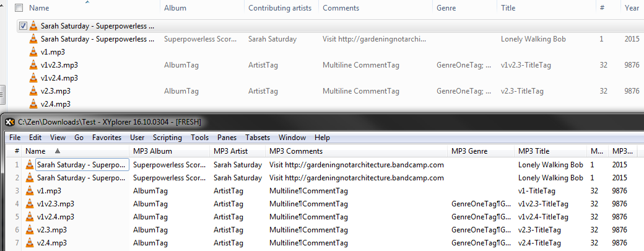Open the Tabsets menu

[258, 138]
